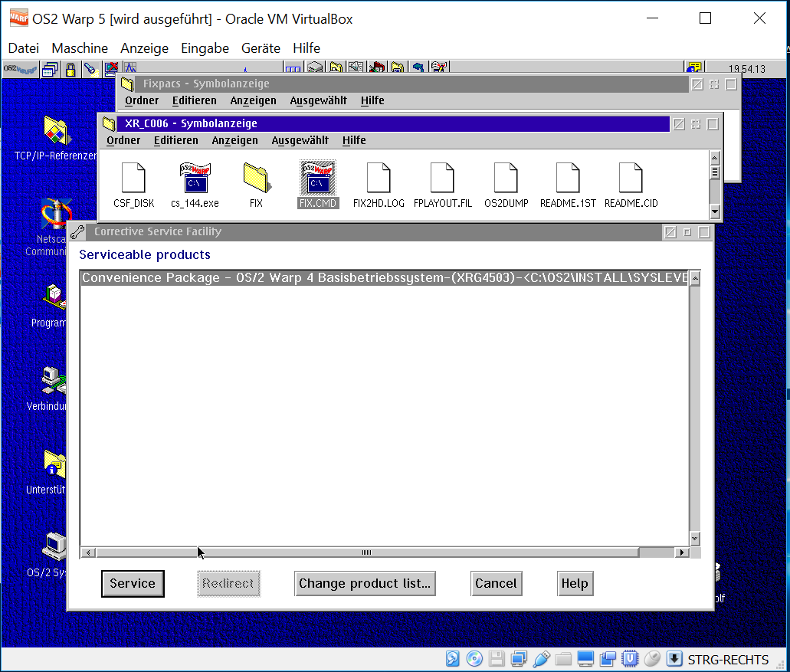Click the VirtualBox optical disc status icon

[x=474, y=658]
